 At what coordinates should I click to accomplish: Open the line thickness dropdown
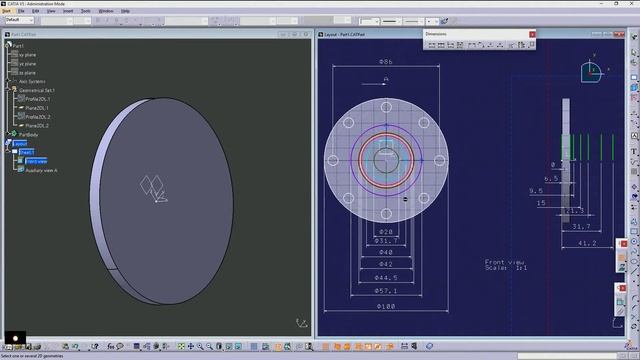[391, 21]
